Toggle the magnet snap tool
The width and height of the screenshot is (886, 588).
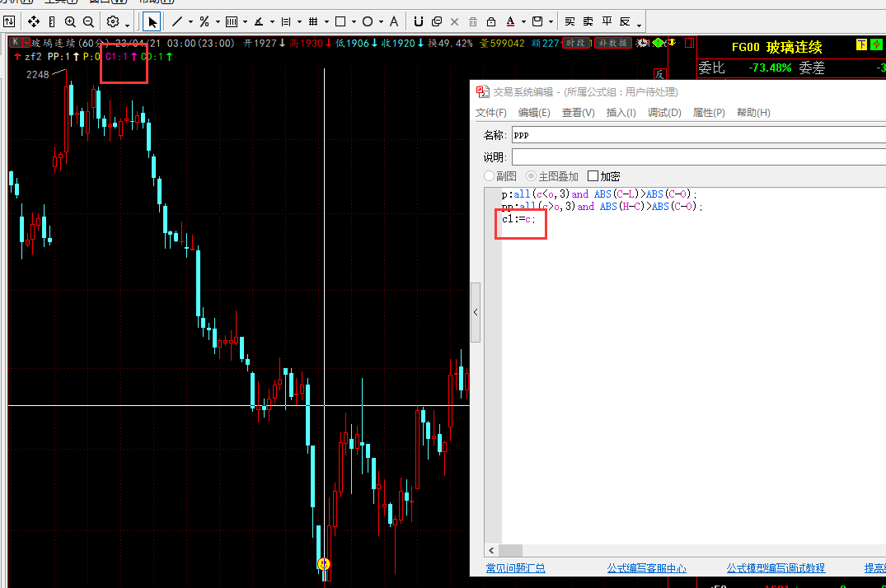[x=418, y=21]
